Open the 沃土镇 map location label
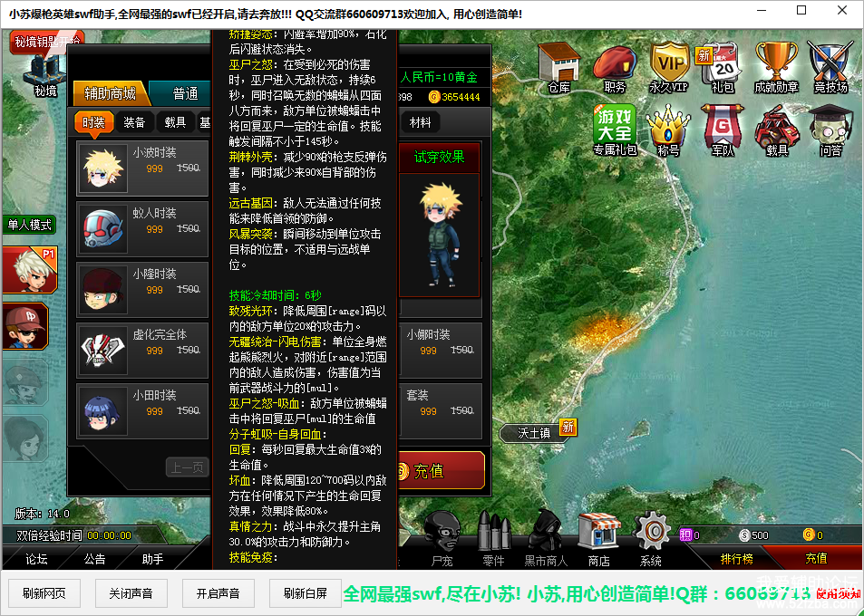Image resolution: width=864 pixels, height=616 pixels. 534,433
